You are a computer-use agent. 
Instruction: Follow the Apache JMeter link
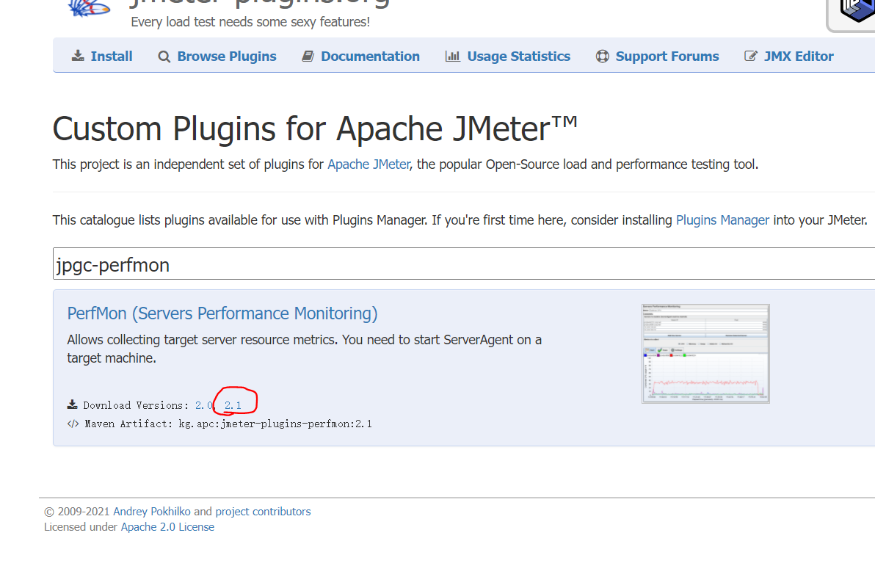click(x=368, y=164)
